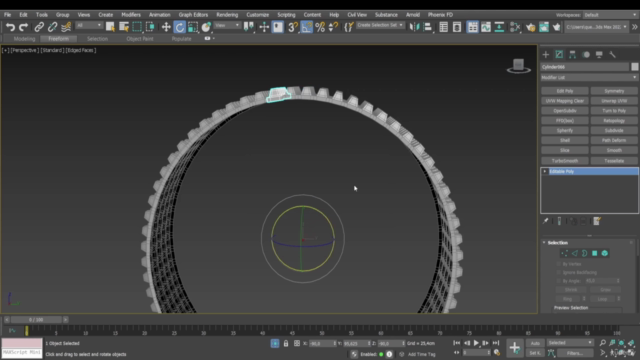This screenshot has width=640, height=360.
Task: Click the Unlink Selection icon
Action: point(52,27)
